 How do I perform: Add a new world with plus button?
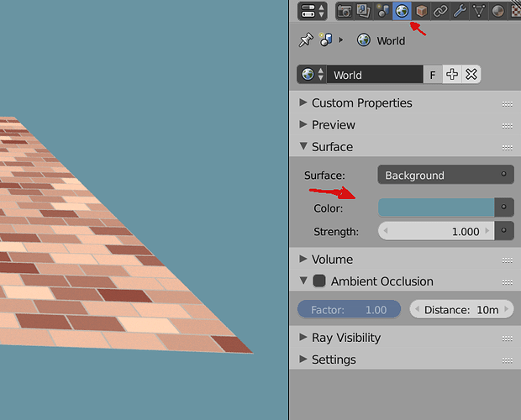[x=452, y=75]
